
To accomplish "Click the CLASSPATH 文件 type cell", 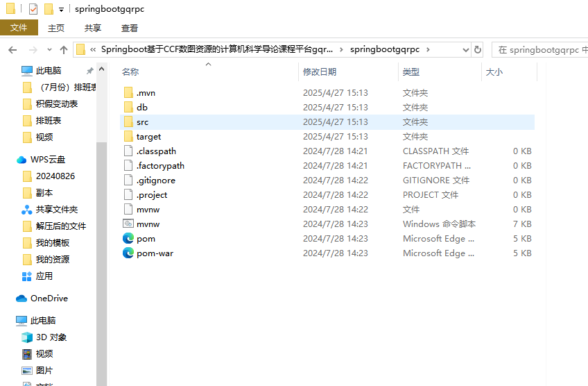I will [x=435, y=151].
